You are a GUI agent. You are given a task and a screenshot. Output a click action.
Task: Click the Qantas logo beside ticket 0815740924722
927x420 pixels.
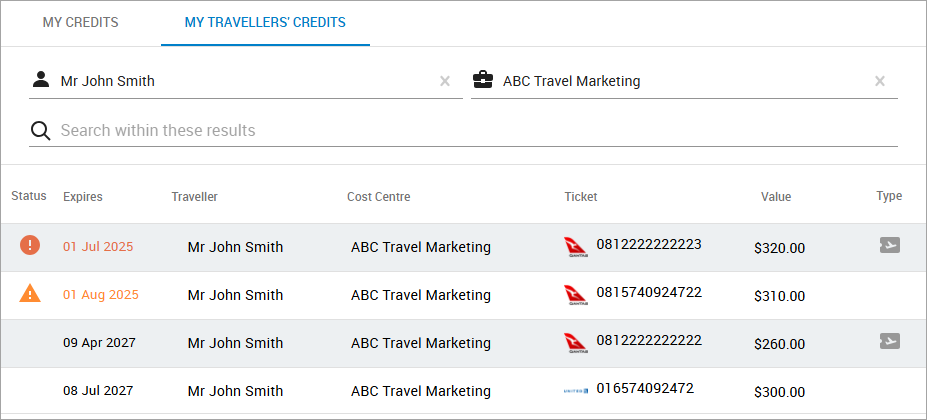coord(575,294)
